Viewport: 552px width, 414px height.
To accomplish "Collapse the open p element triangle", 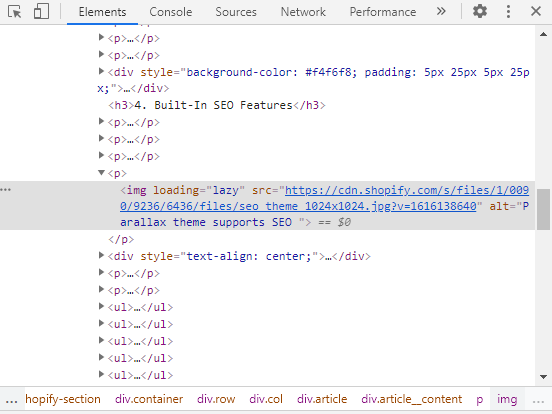I will 101,172.
